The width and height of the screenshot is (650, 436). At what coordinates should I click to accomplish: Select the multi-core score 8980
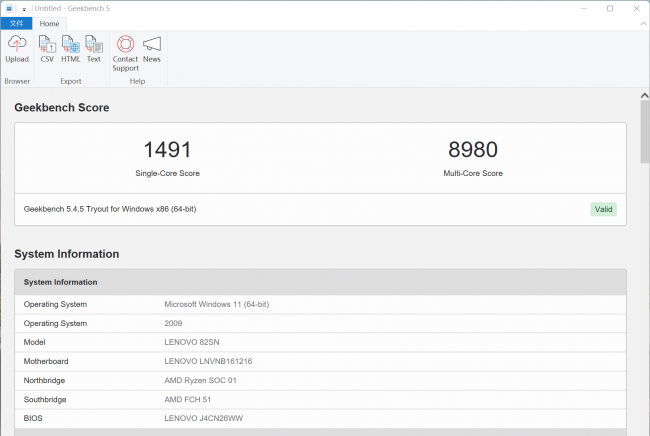point(473,149)
